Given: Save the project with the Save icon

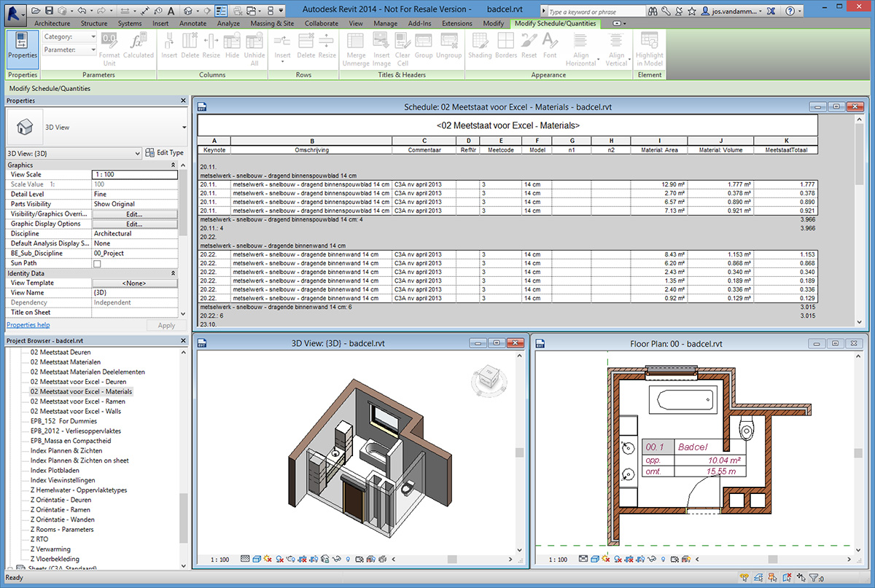Looking at the screenshot, I should coord(50,12).
